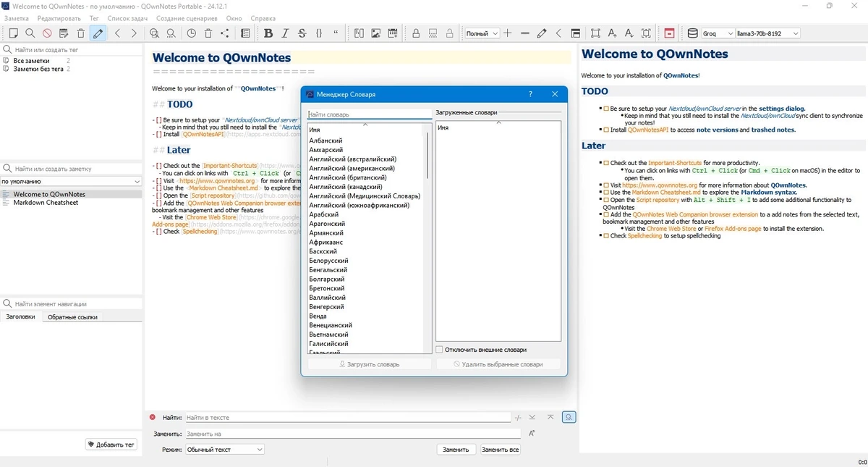
Task: Apply italic formatting in the toolbar
Action: point(285,33)
